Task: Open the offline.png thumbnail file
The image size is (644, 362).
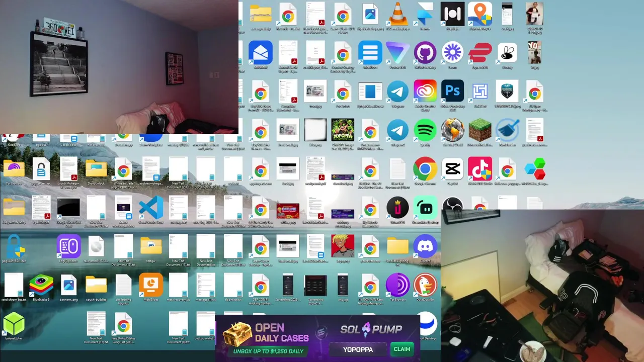Action: (x=288, y=210)
